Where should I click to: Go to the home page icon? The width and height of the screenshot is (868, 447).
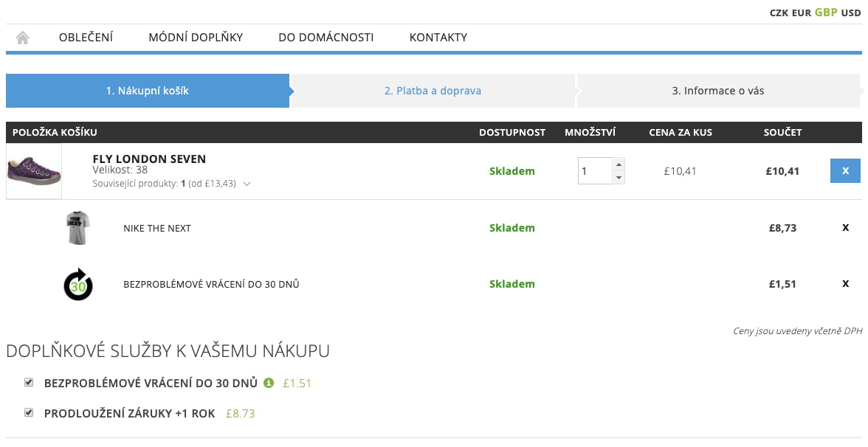tap(23, 38)
